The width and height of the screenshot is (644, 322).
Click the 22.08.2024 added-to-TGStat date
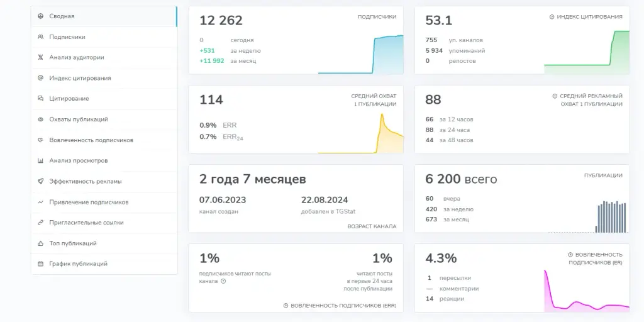point(325,200)
